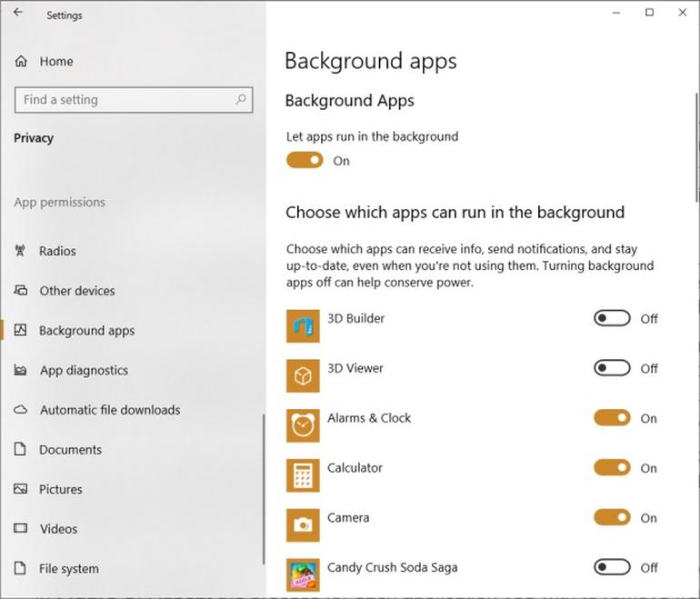Click the Other devices icon
This screenshot has height=599, width=700.
[21, 291]
